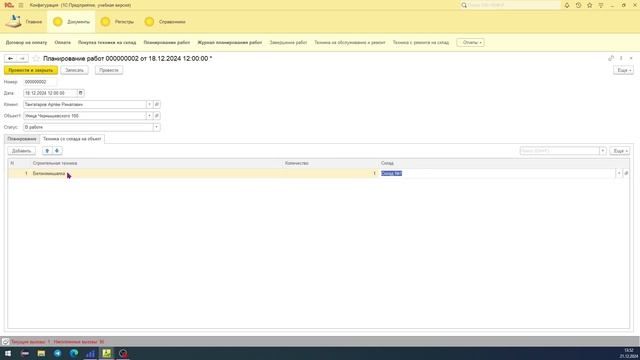Open File Explorer from taskbar
The height and width of the screenshot is (360, 640).
[41, 353]
